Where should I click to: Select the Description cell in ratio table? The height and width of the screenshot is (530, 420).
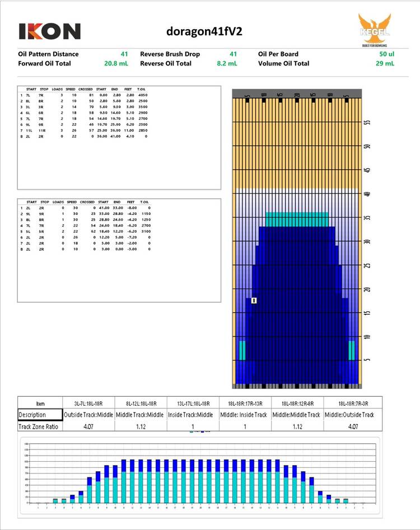(x=39, y=415)
